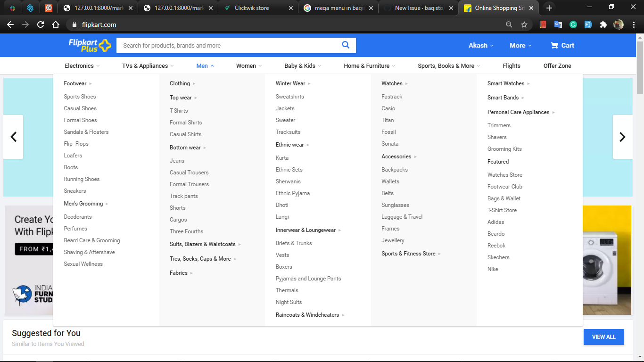The height and width of the screenshot is (362, 644).
Task: Open Chrome extensions puzzle icon
Action: tap(603, 25)
